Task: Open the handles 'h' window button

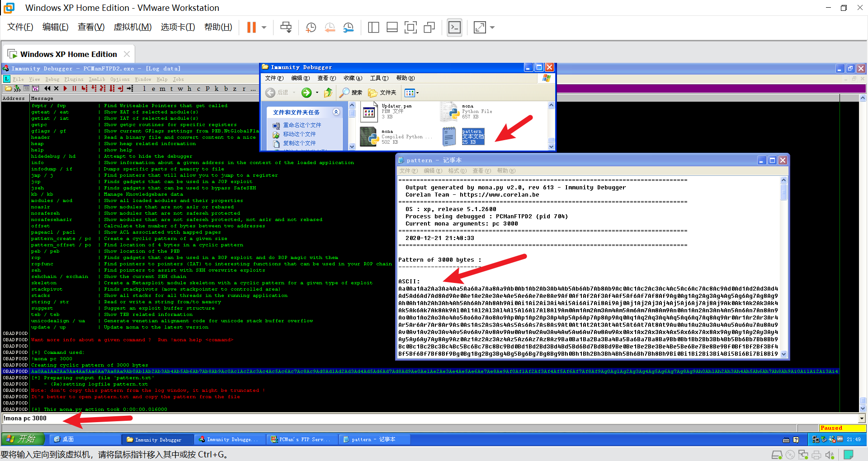Action: pos(189,89)
